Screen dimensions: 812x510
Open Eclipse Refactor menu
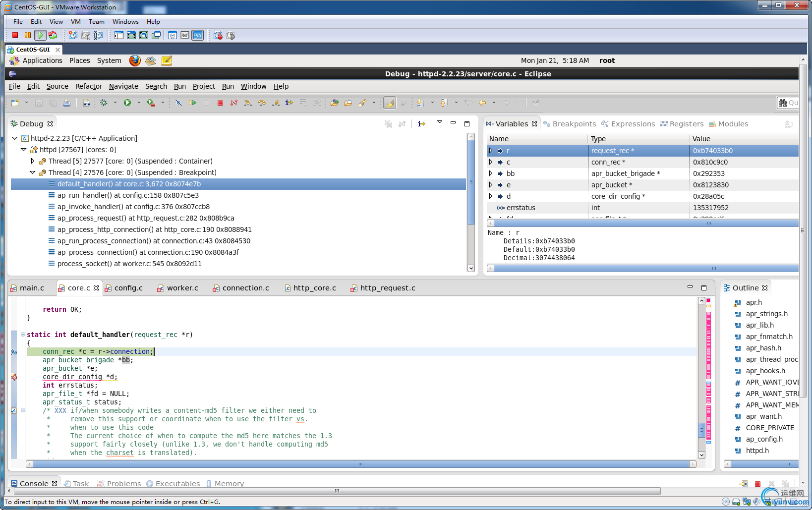[x=89, y=86]
